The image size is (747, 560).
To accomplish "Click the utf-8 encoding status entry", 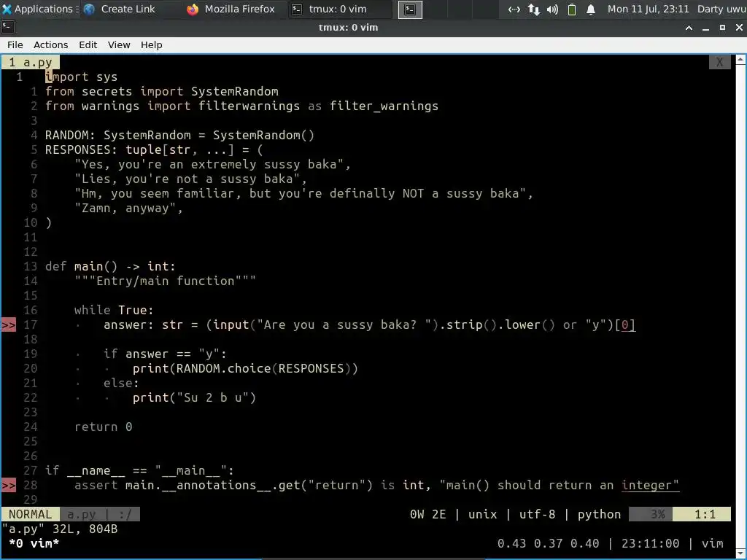I will coord(538,515).
